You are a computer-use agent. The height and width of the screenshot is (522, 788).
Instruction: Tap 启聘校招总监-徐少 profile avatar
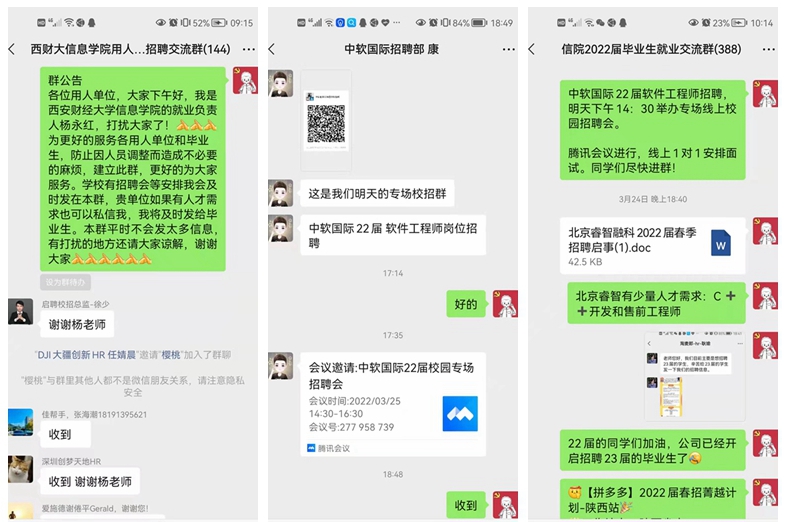21,311
